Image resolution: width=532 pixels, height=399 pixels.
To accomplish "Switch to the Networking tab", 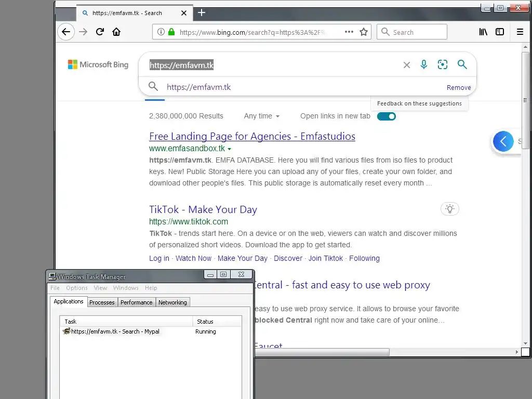I will point(172,302).
